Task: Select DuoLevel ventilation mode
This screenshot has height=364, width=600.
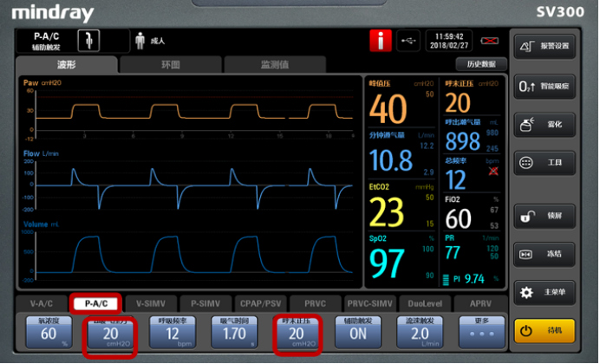Action: coord(425,303)
